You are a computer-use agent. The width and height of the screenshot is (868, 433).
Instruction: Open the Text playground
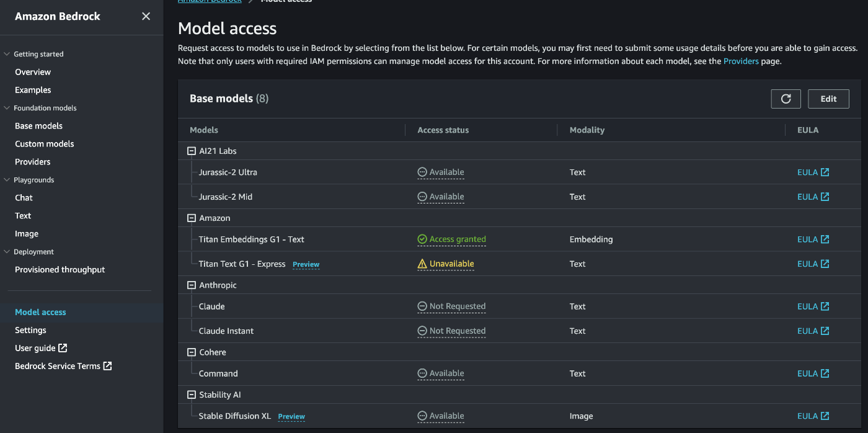pyautogui.click(x=23, y=216)
